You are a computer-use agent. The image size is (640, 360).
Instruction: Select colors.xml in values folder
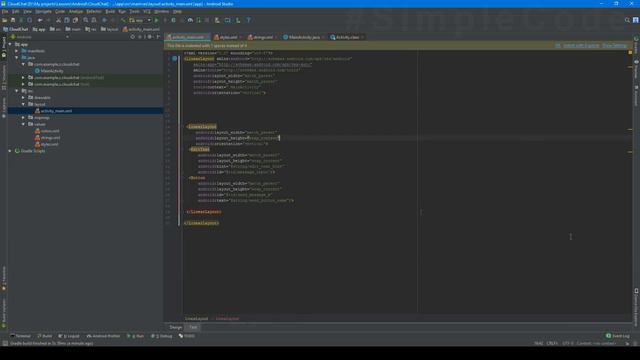click(50, 131)
